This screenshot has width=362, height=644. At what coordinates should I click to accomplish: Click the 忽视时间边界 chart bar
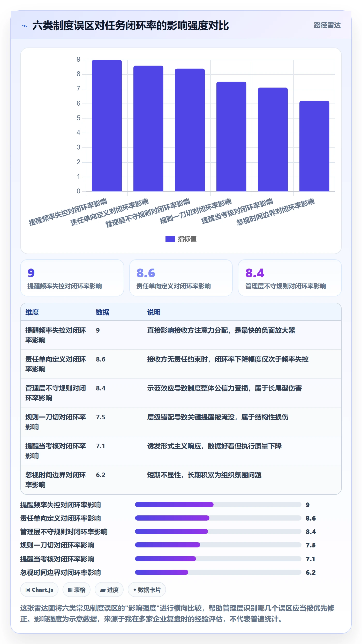tap(314, 146)
